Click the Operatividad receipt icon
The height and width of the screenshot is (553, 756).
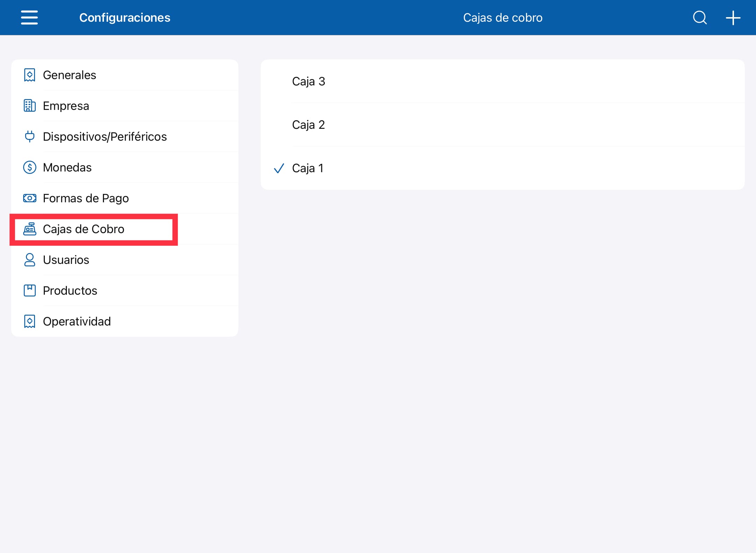pos(30,321)
